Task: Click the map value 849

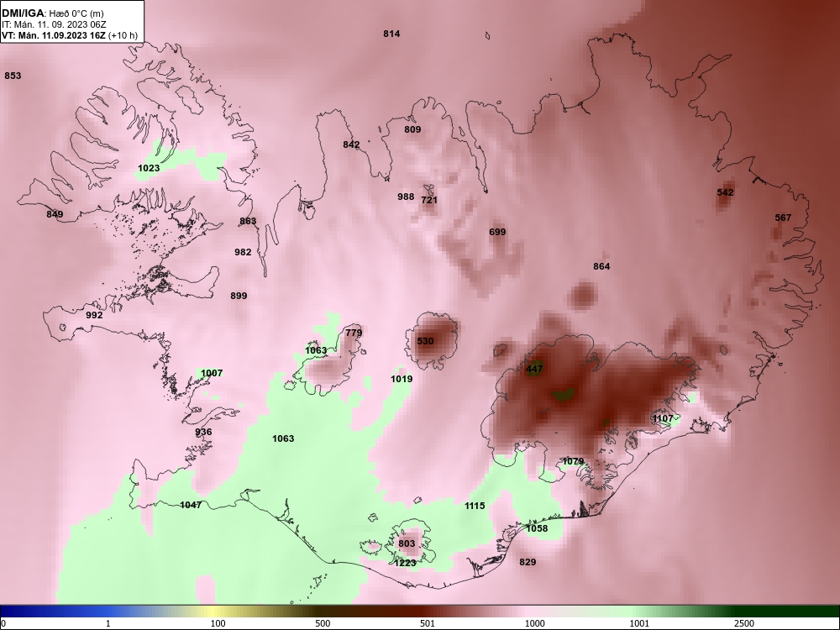Action: pyautogui.click(x=55, y=215)
